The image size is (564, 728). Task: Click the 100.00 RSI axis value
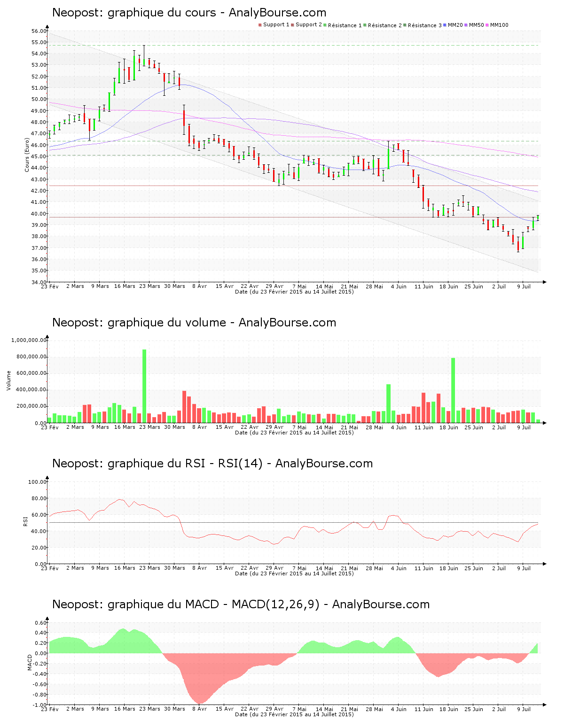(x=38, y=482)
